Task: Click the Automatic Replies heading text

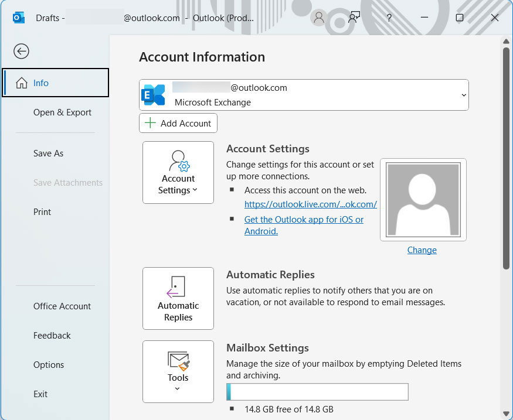Action: [270, 275]
